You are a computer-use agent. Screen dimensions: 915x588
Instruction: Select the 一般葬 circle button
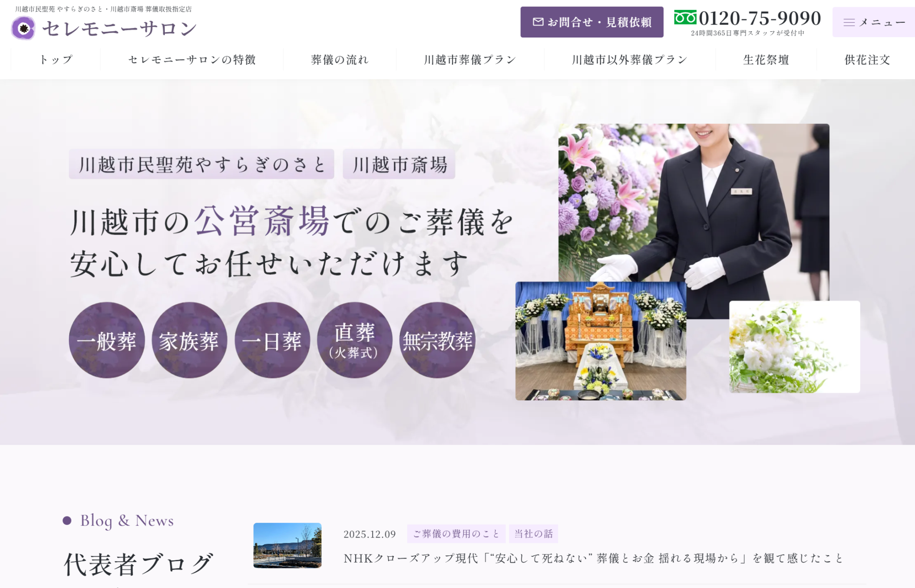pyautogui.click(x=107, y=340)
